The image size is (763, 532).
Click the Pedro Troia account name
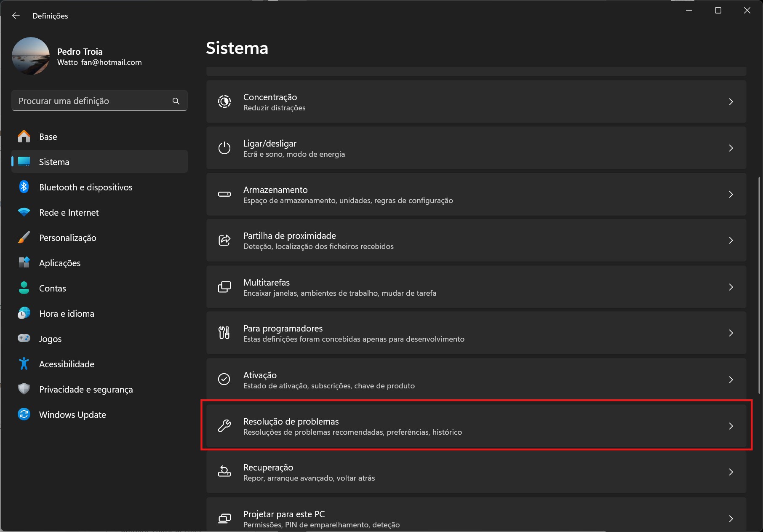[x=80, y=51]
